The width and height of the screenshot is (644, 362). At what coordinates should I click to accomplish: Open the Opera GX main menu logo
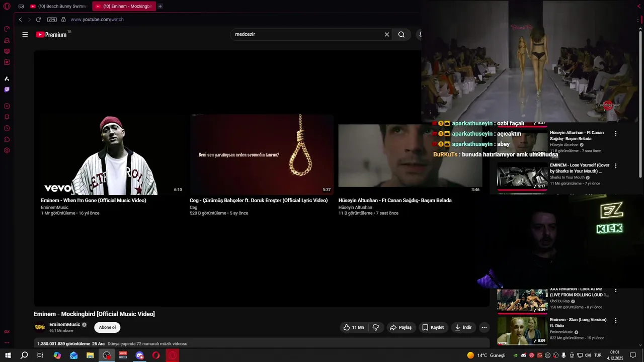pos(7,7)
